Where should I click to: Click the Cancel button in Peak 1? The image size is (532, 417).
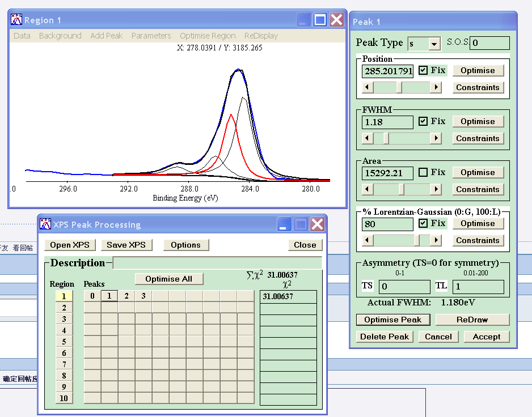point(438,337)
